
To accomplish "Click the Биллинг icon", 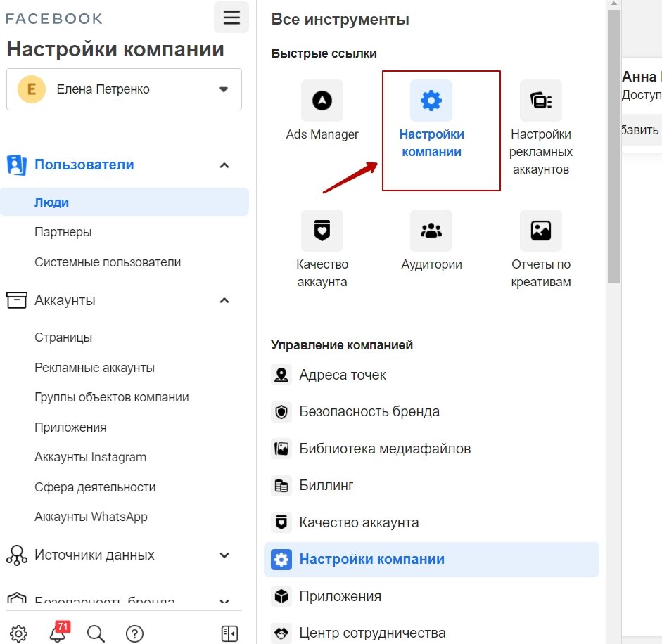I will click(x=281, y=485).
